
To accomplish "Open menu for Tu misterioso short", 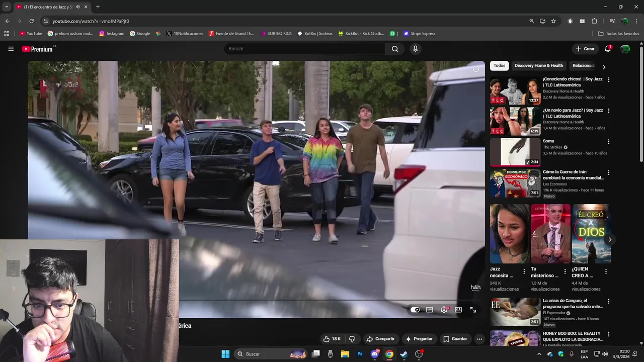I will [x=565, y=271].
